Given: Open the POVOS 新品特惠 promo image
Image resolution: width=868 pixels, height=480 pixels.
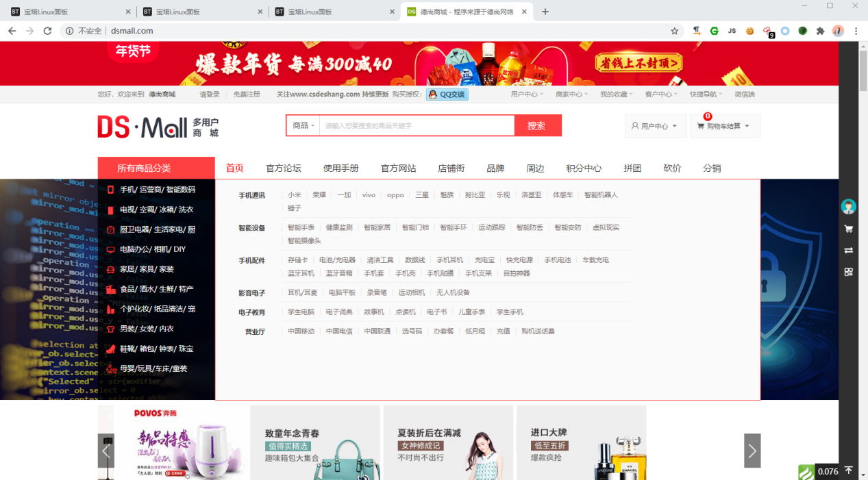Looking at the screenshot, I should 182,442.
